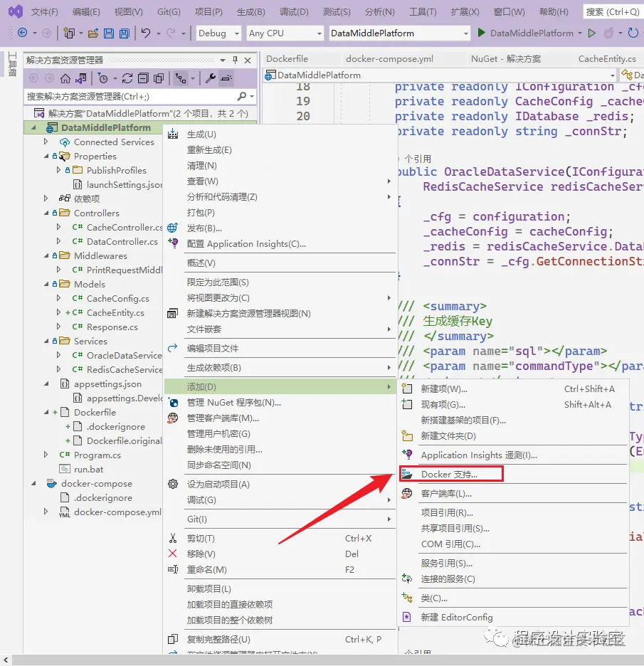Close the Solution Explorer panel
This screenshot has height=666, width=644.
click(248, 60)
